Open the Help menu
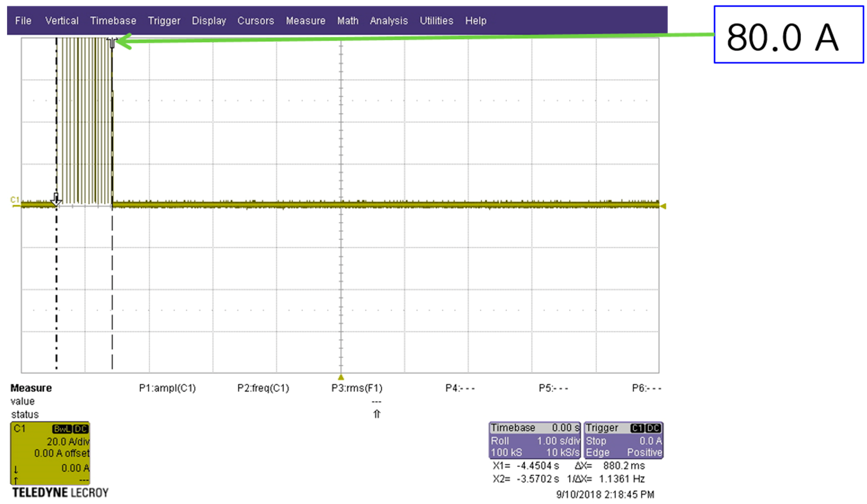This screenshot has height=504, width=867. pyautogui.click(x=476, y=21)
